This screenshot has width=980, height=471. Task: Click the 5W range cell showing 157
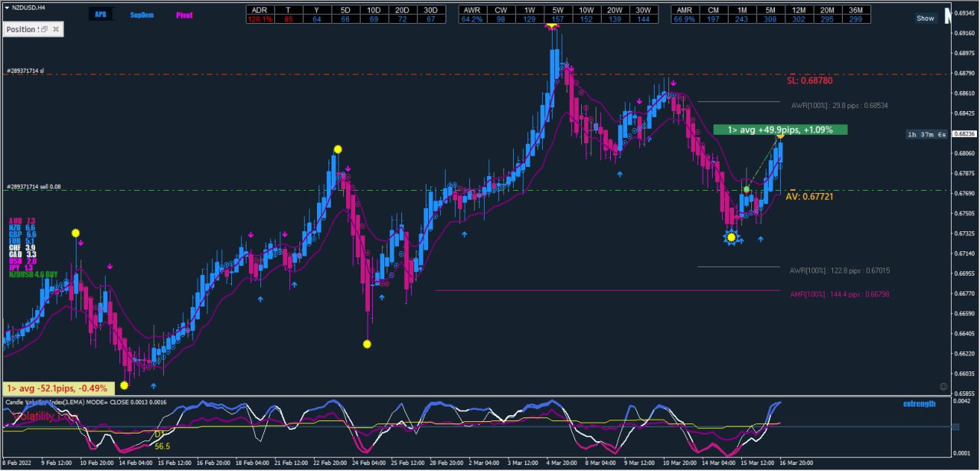pos(557,18)
